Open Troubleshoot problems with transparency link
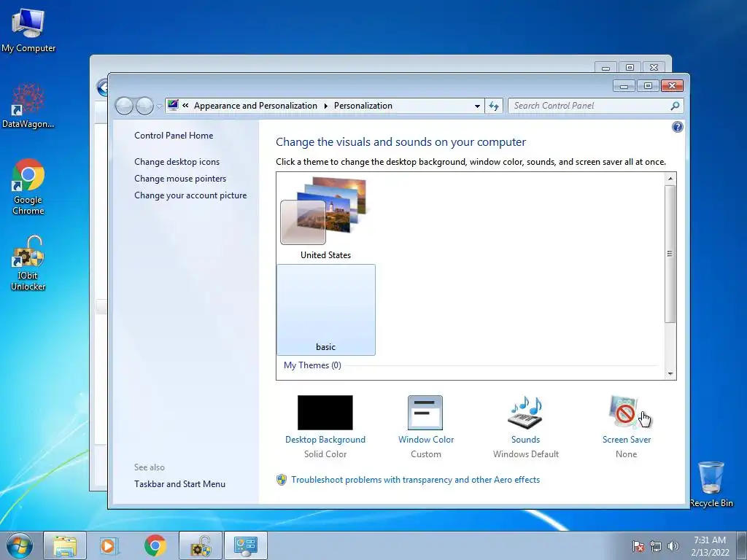The height and width of the screenshot is (560, 747). (x=415, y=480)
